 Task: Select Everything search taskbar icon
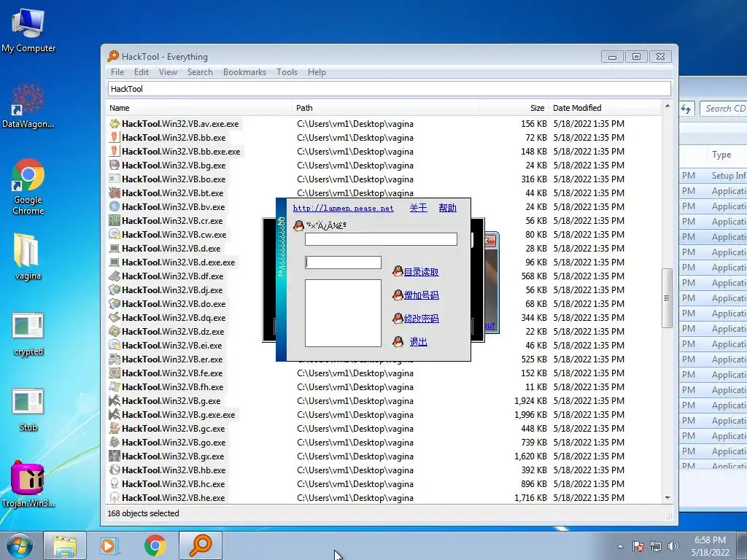[201, 545]
